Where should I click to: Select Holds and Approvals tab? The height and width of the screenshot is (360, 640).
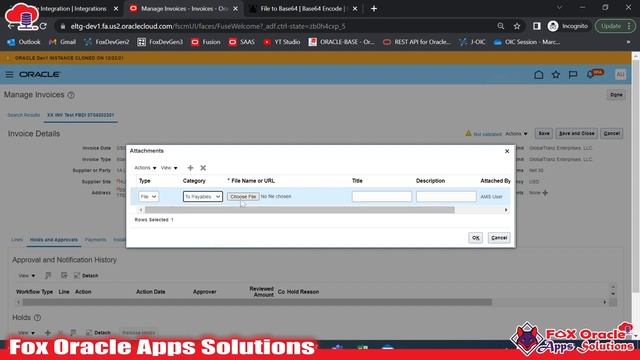click(53, 240)
